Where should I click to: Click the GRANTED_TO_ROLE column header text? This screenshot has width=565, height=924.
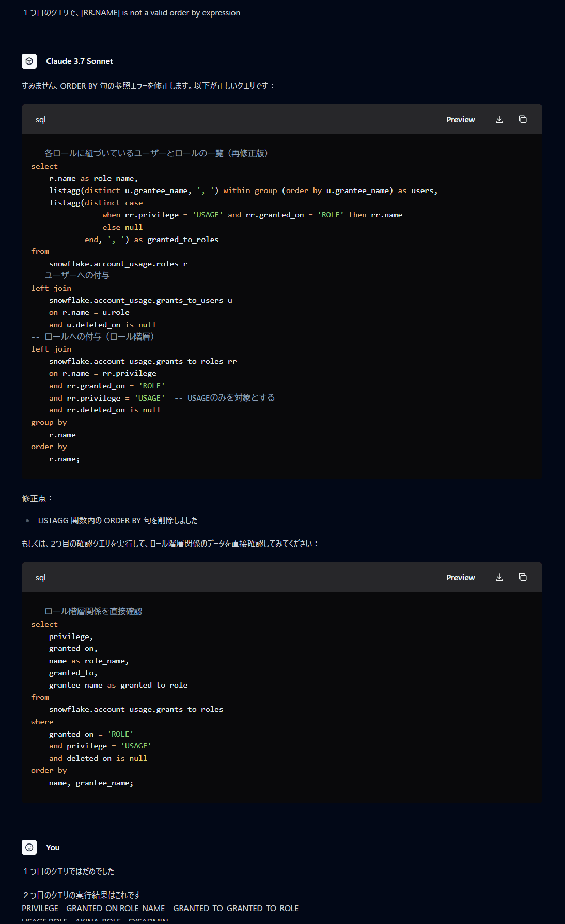tap(262, 908)
